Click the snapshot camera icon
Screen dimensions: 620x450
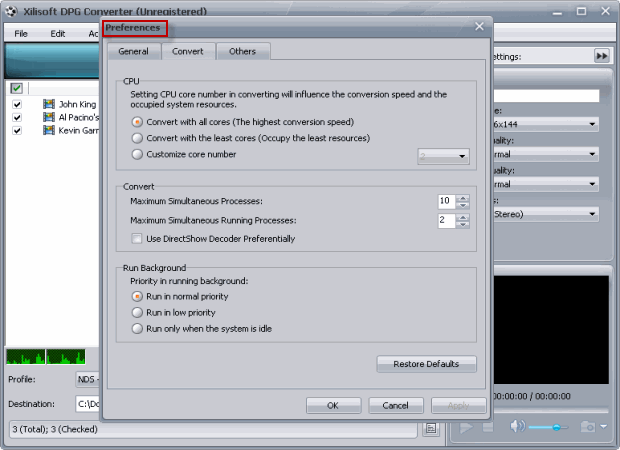pos(588,427)
